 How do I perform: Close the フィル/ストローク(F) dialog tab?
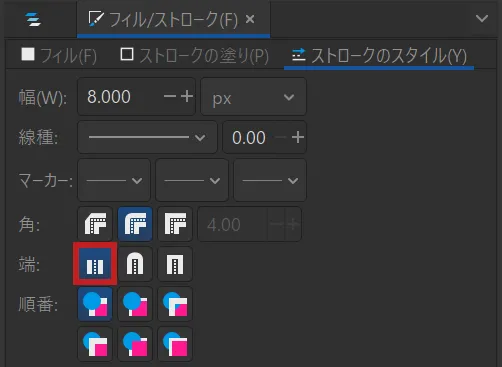click(x=250, y=19)
